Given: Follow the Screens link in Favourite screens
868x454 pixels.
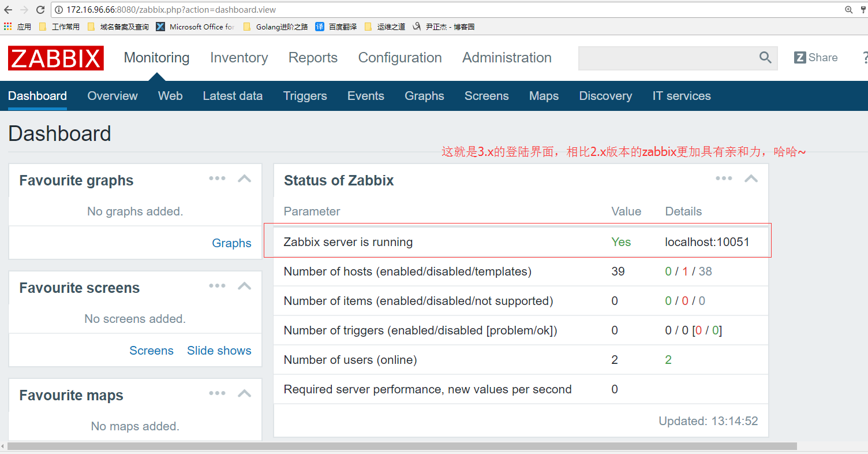Looking at the screenshot, I should click(x=151, y=351).
